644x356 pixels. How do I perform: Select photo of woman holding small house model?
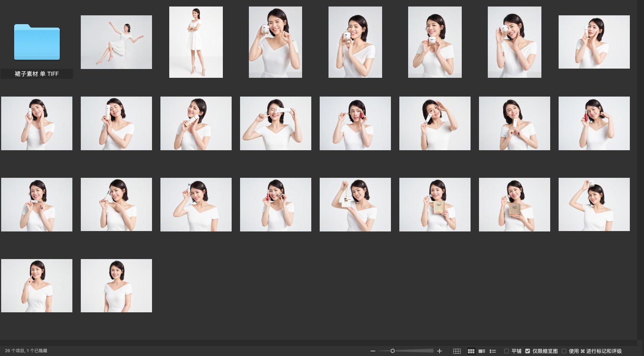355,205
